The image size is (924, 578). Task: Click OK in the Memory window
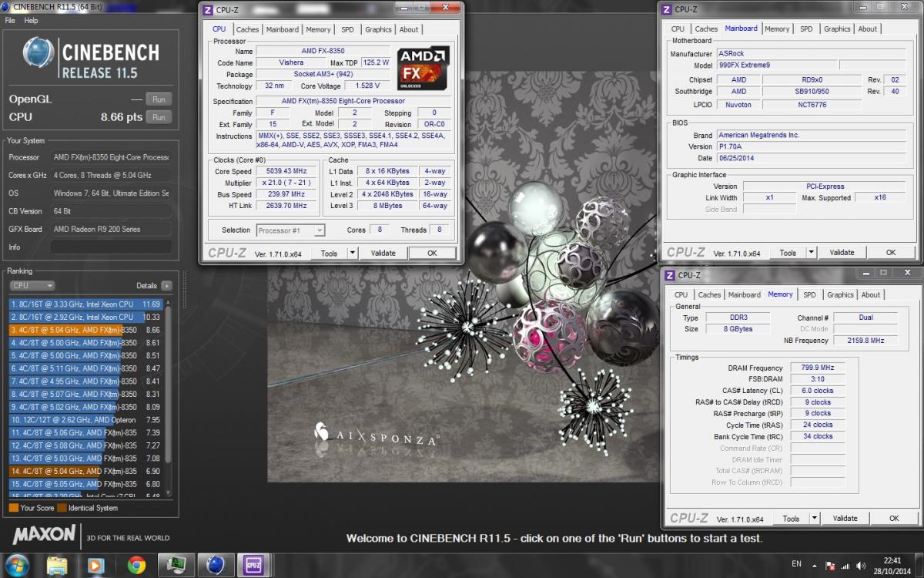click(x=894, y=519)
